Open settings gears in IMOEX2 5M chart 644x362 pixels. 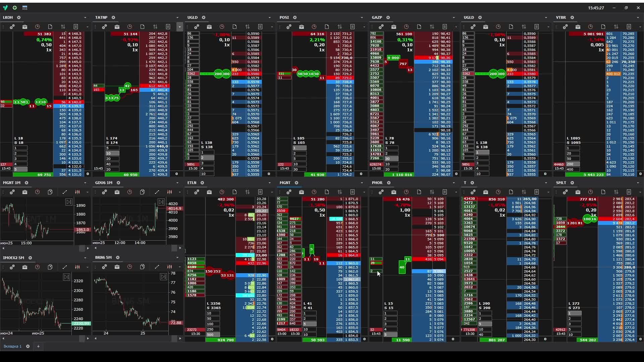[x=12, y=267]
